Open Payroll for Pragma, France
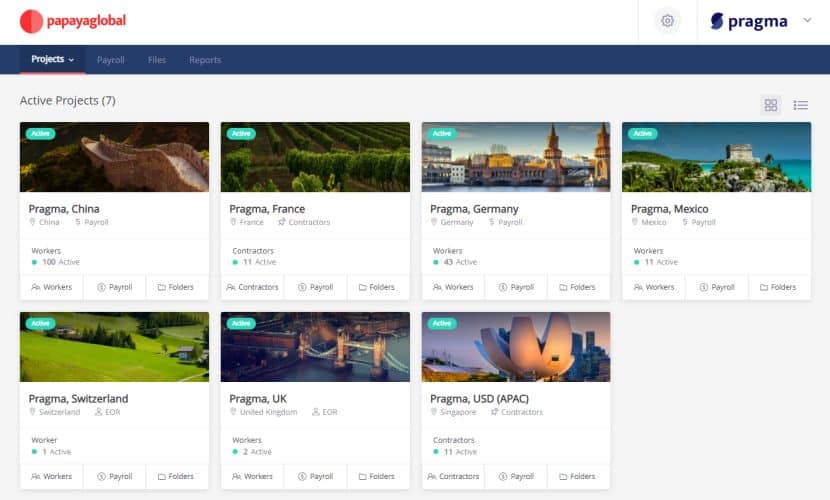Image resolution: width=830 pixels, height=500 pixels. pos(315,287)
